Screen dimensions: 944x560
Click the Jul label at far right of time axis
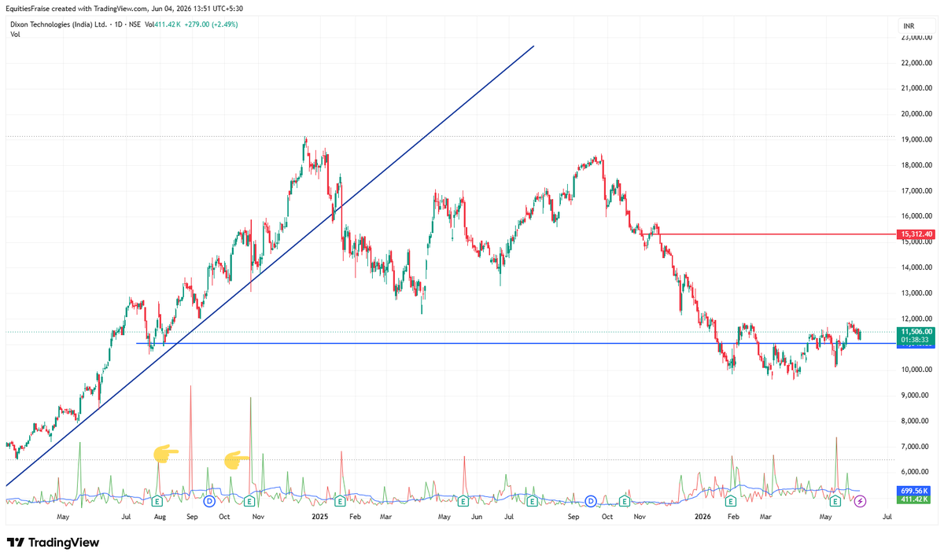pos(887,517)
